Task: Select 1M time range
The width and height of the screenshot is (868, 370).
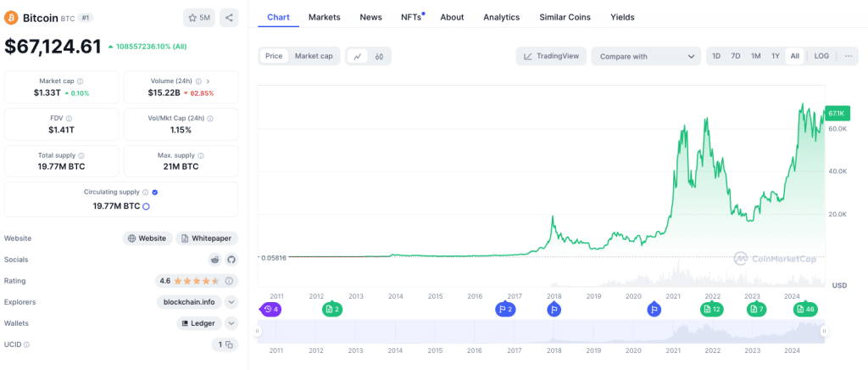Action: (755, 56)
